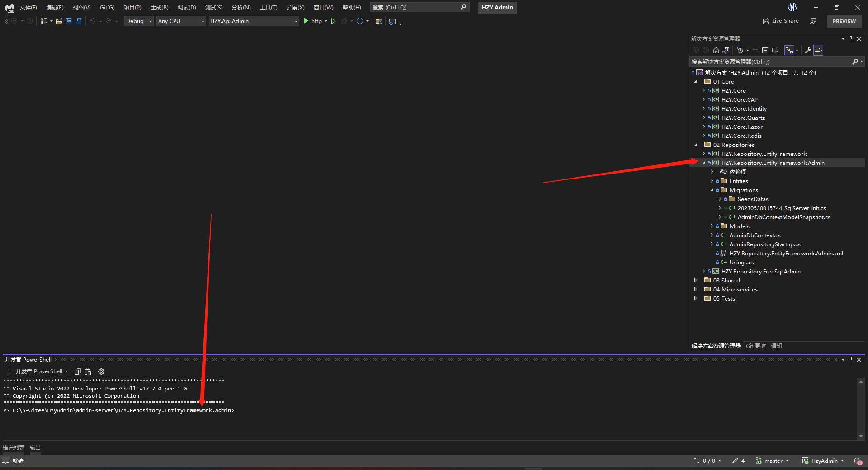Open the Git(G) menu
The width and height of the screenshot is (868, 470).
pos(107,8)
